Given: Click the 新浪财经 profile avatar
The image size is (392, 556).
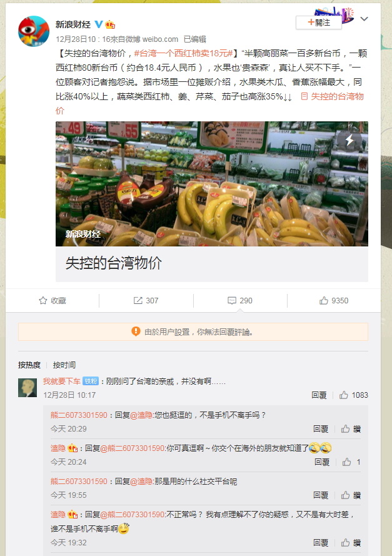Looking at the screenshot, I should tap(34, 31).
